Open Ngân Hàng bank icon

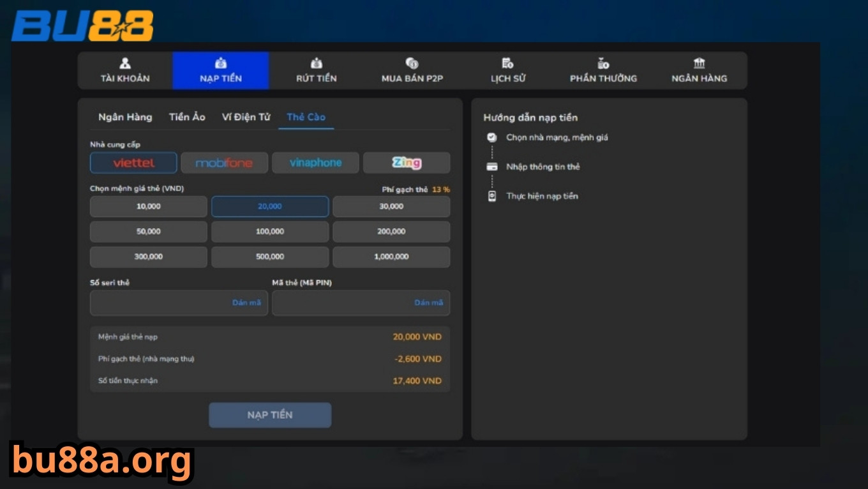[x=699, y=64]
